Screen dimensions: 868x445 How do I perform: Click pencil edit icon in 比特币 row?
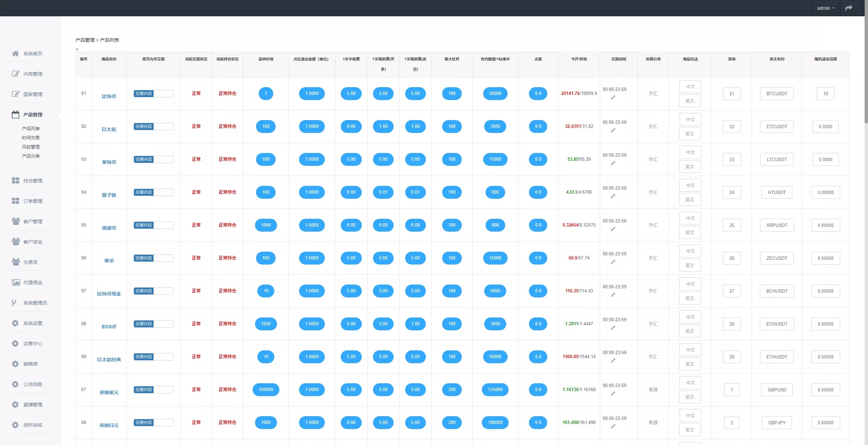pyautogui.click(x=613, y=98)
